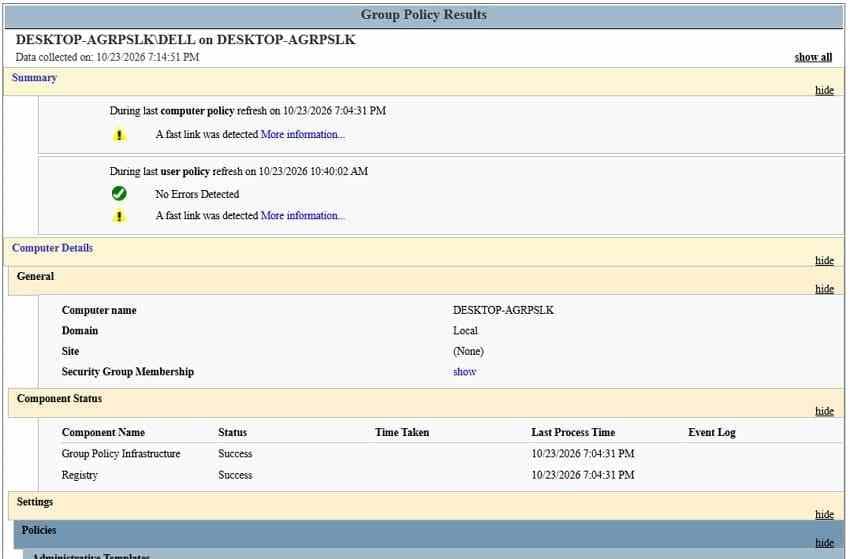Click Registry last process time value
Image resolution: width=850 pixels, height=559 pixels.
(x=583, y=475)
